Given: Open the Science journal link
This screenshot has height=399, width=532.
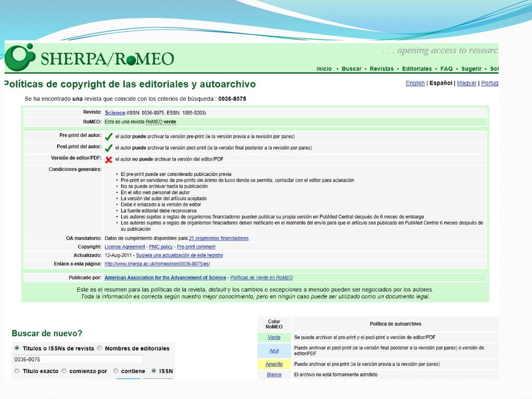Looking at the screenshot, I should 115,113.
